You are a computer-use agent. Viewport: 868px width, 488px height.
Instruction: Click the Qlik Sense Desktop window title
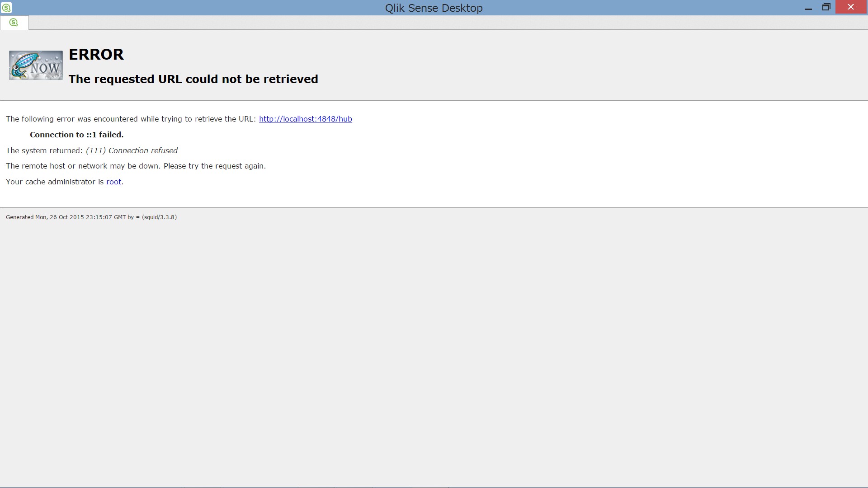pos(434,8)
